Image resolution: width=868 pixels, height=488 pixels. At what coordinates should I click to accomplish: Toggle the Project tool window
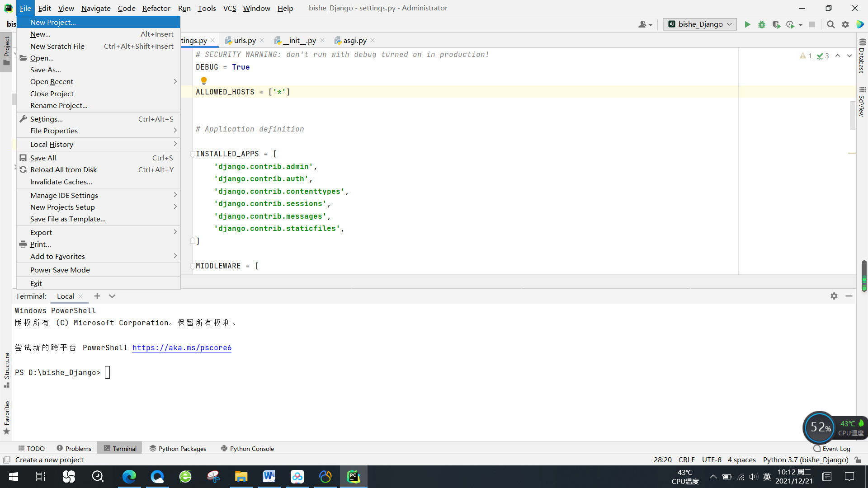[x=6, y=50]
